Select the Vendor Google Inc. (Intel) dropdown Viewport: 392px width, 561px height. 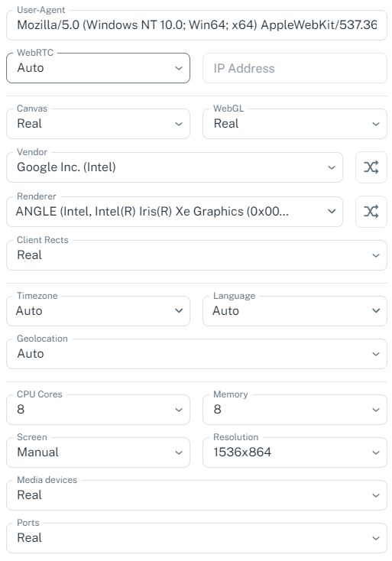(174, 167)
